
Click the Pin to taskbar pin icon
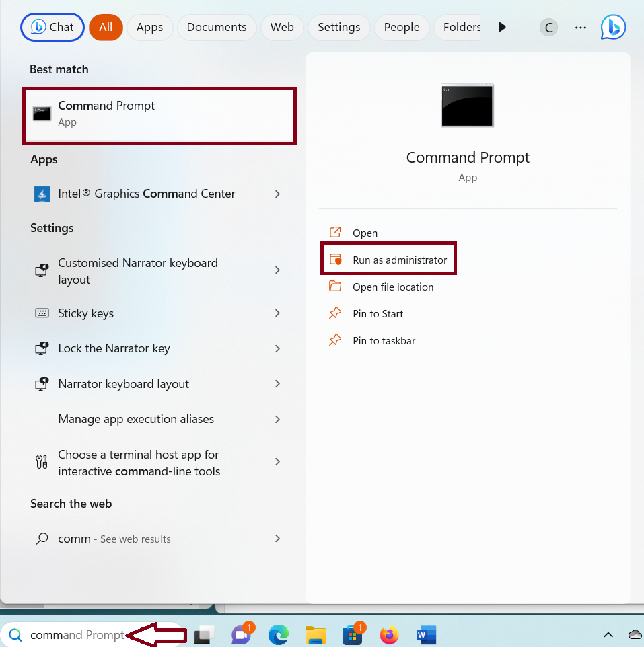click(x=335, y=340)
